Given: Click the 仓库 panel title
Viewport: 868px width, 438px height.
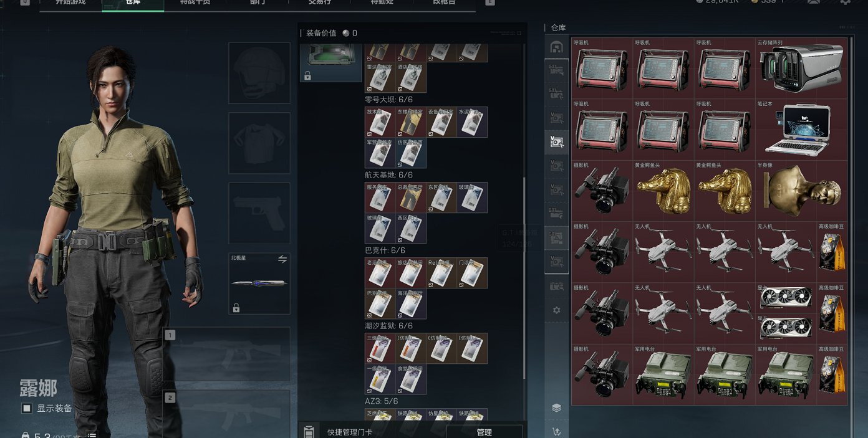Looking at the screenshot, I should click(558, 27).
